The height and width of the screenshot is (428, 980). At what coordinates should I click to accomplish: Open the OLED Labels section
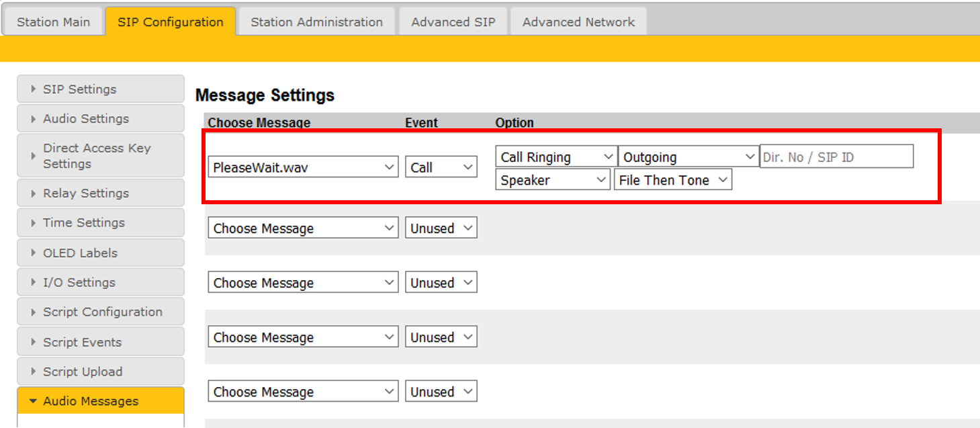[x=100, y=253]
